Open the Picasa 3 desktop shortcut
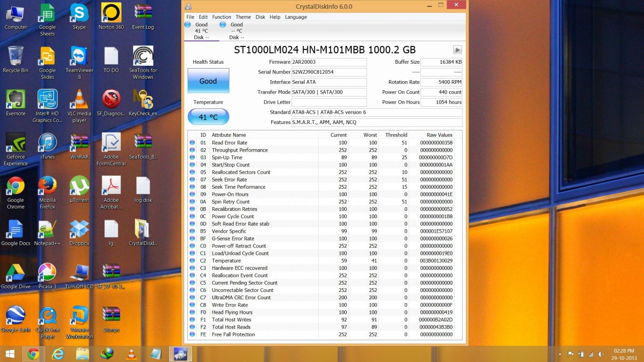 [47, 276]
